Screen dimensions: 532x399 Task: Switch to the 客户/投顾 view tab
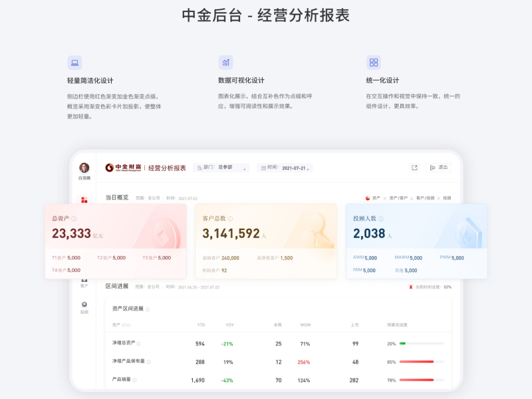coord(425,198)
